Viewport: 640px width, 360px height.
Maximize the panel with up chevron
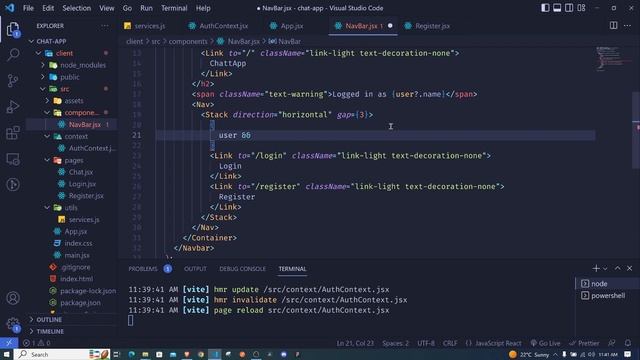click(x=618, y=268)
